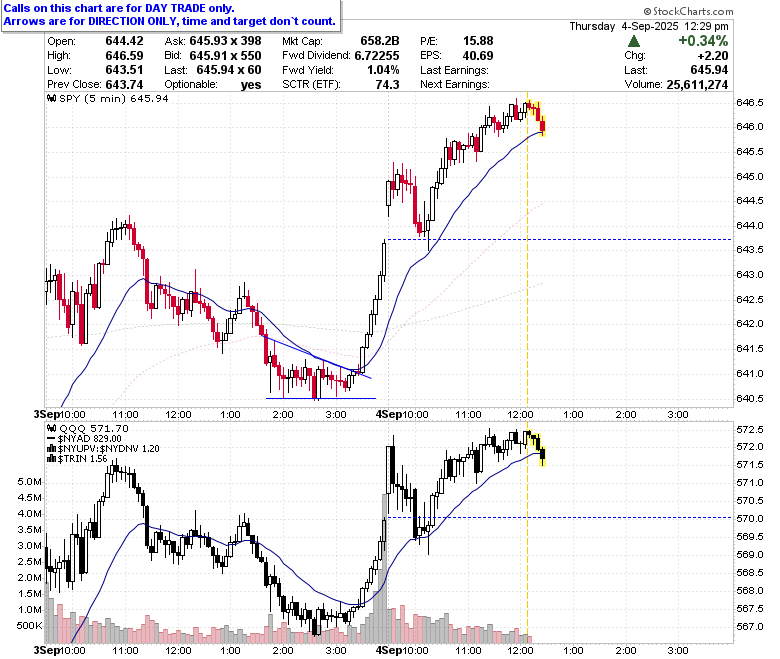This screenshot has width=780, height=659.
Task: Click the $NYAD line legend marker
Action: pos(51,439)
